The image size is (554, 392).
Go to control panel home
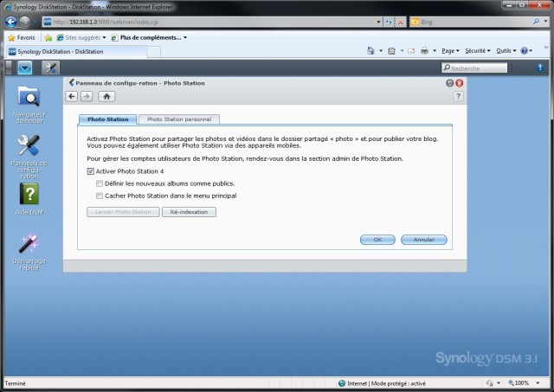tap(106, 96)
